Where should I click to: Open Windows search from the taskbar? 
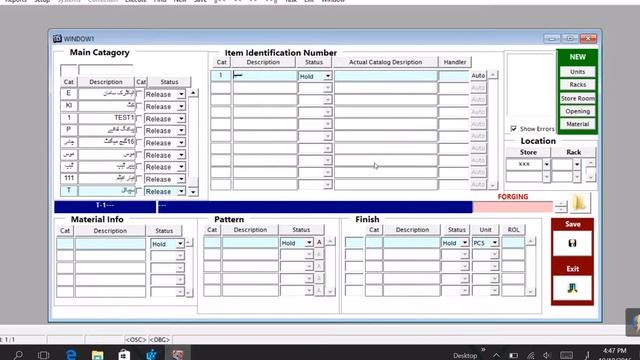pos(18,355)
